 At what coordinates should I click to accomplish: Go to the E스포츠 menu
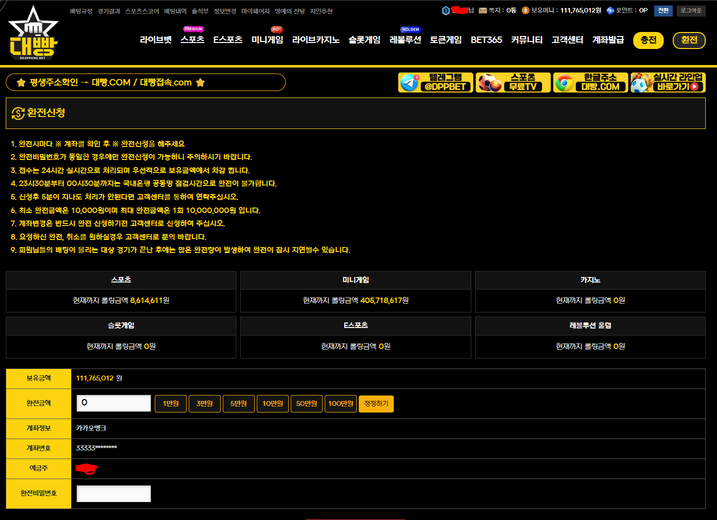pyautogui.click(x=227, y=40)
